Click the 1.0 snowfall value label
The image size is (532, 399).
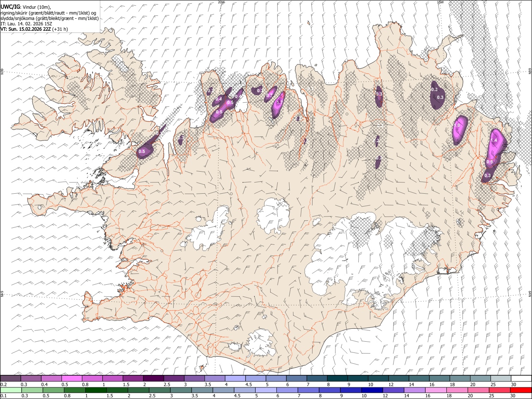[x=457, y=125]
